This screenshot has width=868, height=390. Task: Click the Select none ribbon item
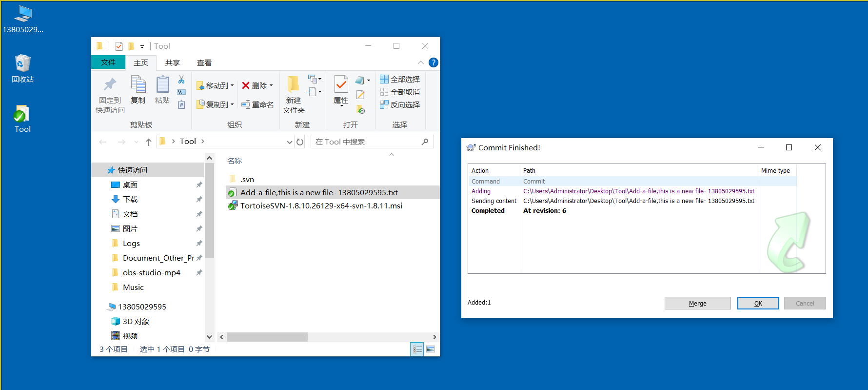[400, 92]
